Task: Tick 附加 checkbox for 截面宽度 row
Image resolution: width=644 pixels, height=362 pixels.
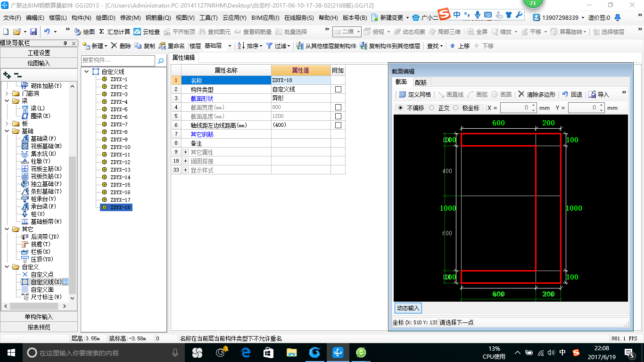Action: [338, 107]
